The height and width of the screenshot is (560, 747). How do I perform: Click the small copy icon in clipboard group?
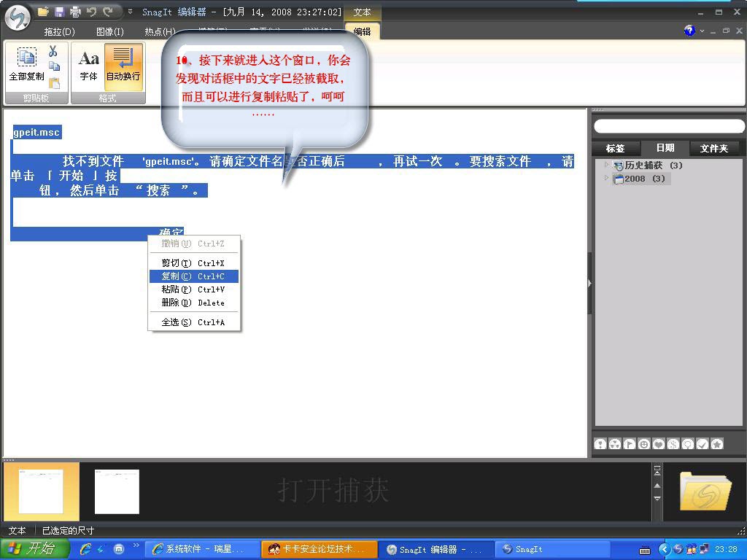coord(54,66)
